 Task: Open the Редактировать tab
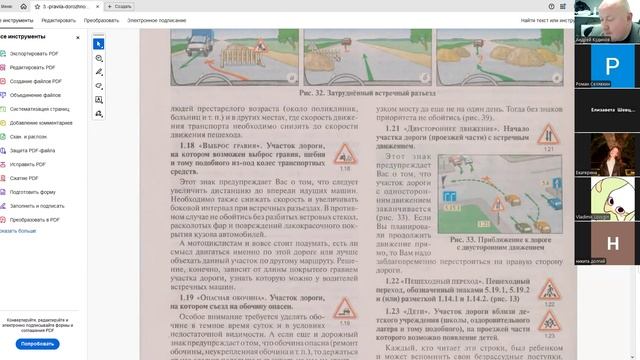(x=58, y=20)
